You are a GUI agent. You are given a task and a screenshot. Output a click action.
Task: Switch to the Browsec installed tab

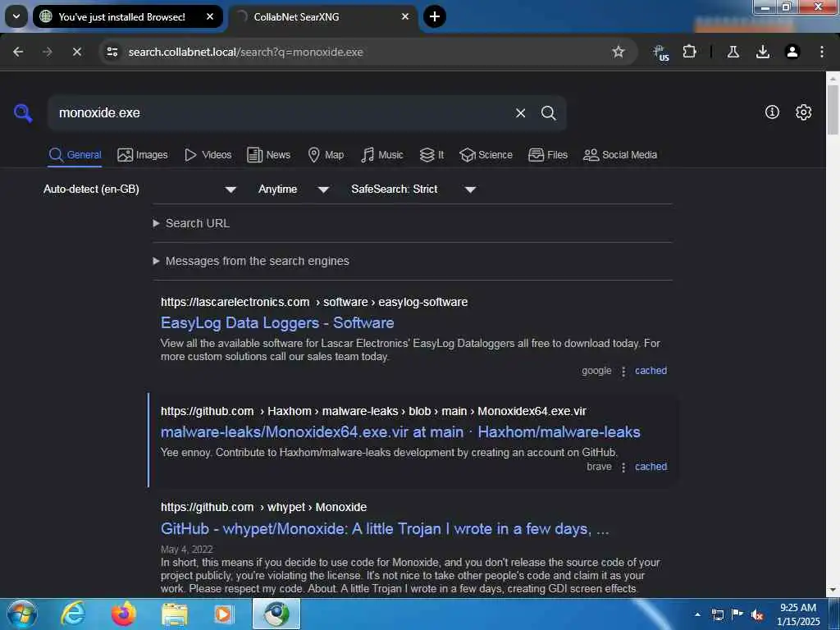point(127,16)
